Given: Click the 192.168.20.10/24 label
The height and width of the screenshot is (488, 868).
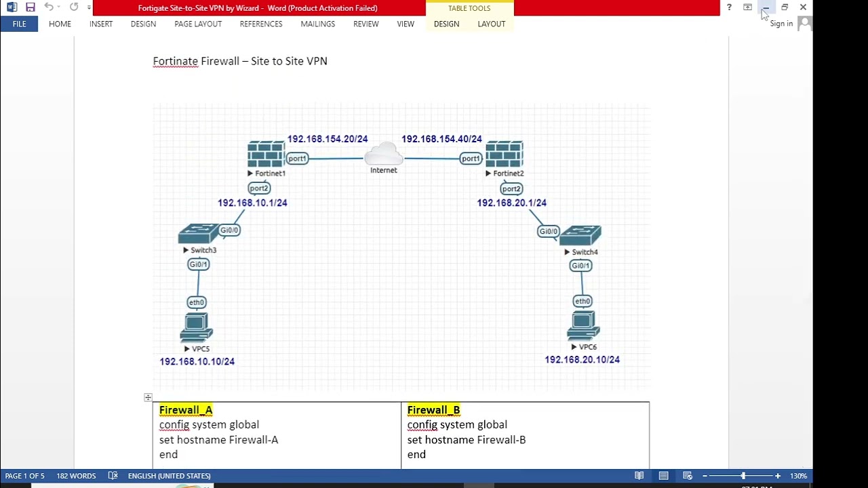Looking at the screenshot, I should coord(582,360).
